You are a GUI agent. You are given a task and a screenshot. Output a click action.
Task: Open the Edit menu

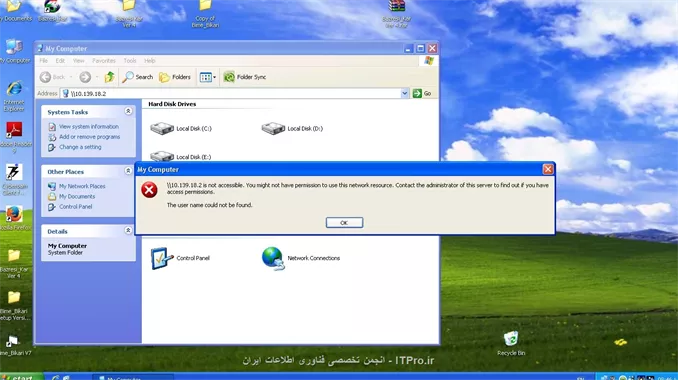tap(60, 61)
